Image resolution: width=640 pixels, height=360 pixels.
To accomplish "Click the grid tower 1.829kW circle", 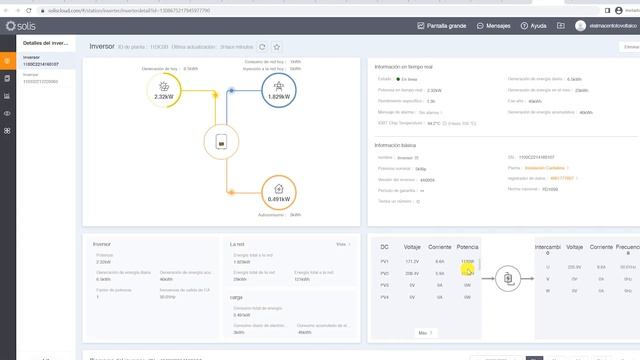I will click(x=279, y=90).
